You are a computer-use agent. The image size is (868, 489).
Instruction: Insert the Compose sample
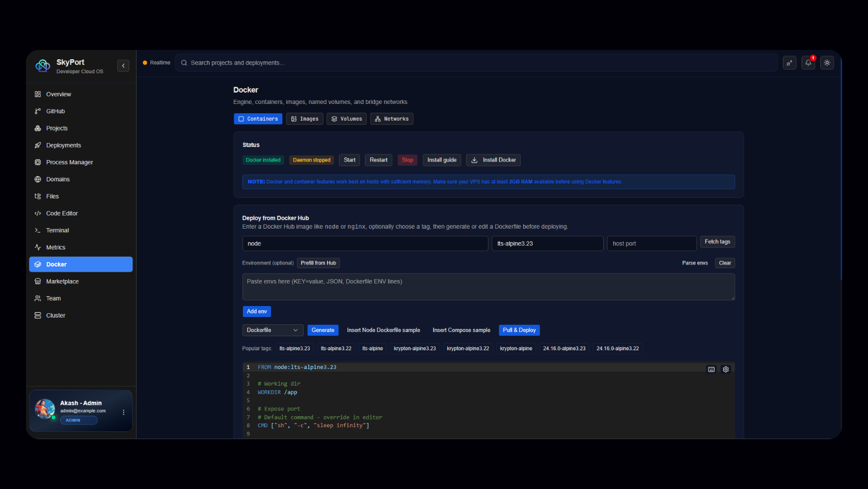[x=462, y=331]
